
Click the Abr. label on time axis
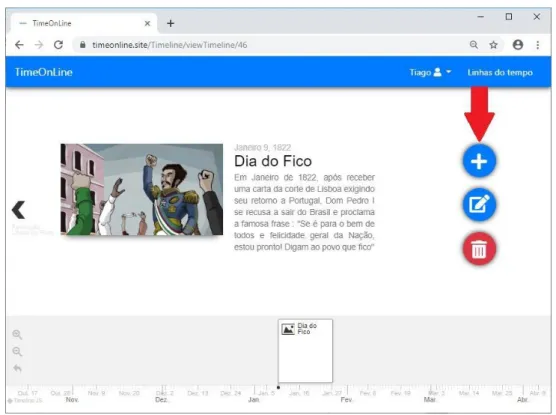[522, 400]
